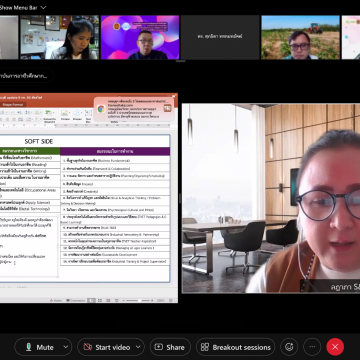Click the Notes button in PowerPoint status bar
The height and width of the screenshot is (360, 360).
56,300
